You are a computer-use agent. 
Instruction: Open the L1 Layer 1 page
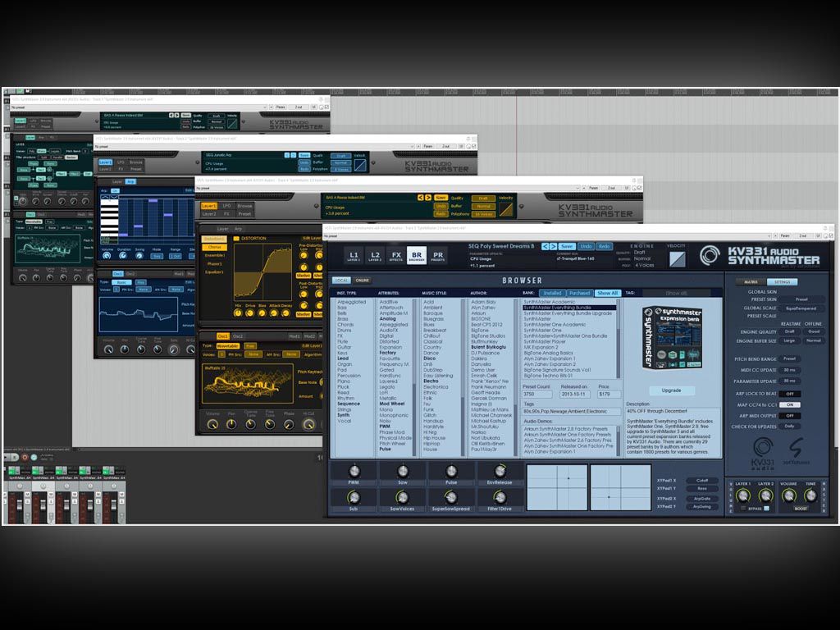[354, 256]
